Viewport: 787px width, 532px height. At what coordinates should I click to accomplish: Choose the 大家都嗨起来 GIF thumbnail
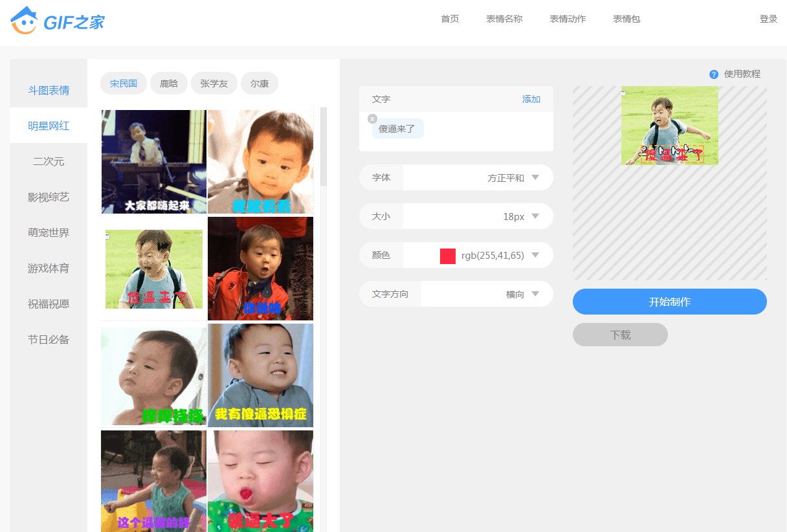point(154,161)
